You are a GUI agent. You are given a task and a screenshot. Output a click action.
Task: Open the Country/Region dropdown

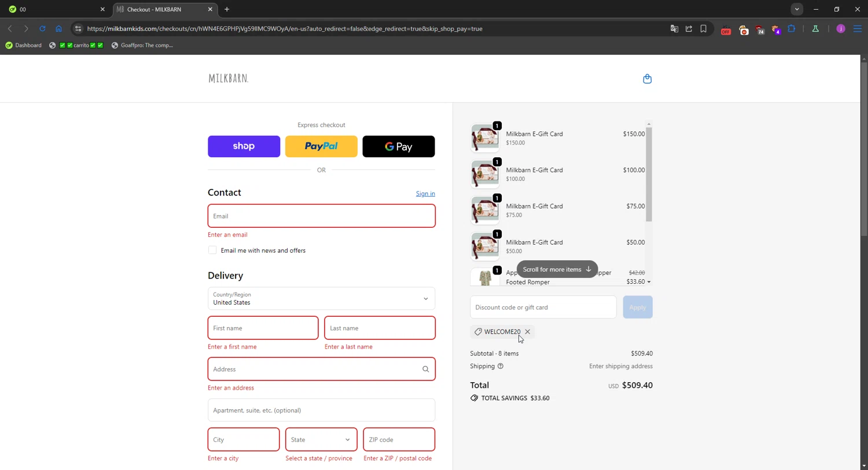[321, 298]
